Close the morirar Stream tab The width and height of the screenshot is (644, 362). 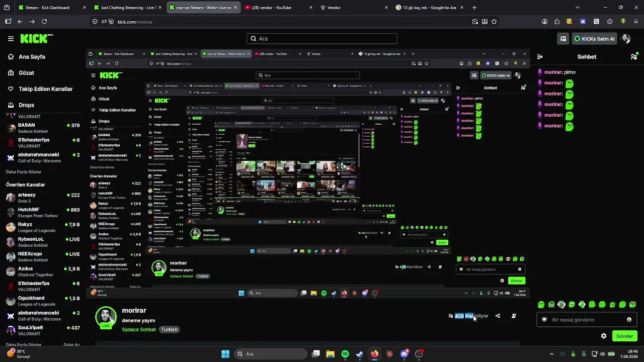(x=235, y=8)
